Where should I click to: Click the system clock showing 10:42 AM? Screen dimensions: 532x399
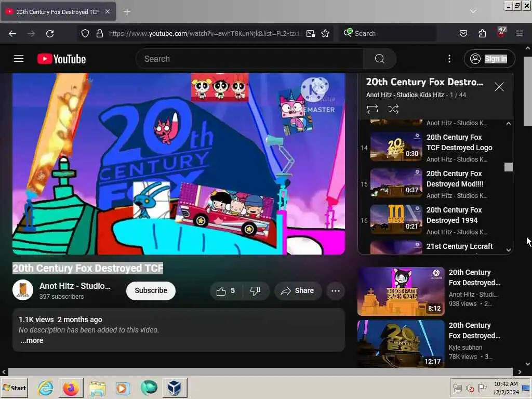click(506, 388)
